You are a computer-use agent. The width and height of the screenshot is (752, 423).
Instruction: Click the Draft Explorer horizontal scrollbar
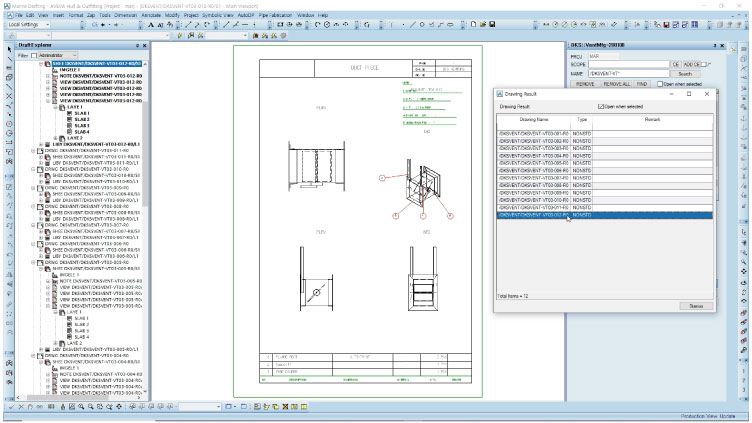click(79, 398)
